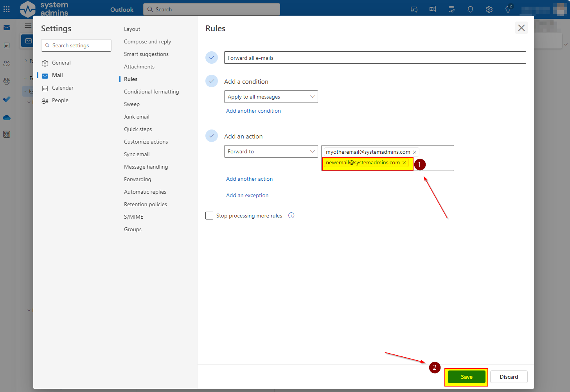This screenshot has width=570, height=392.
Task: Enable the Stop processing more rules checkbox
Action: tap(209, 216)
